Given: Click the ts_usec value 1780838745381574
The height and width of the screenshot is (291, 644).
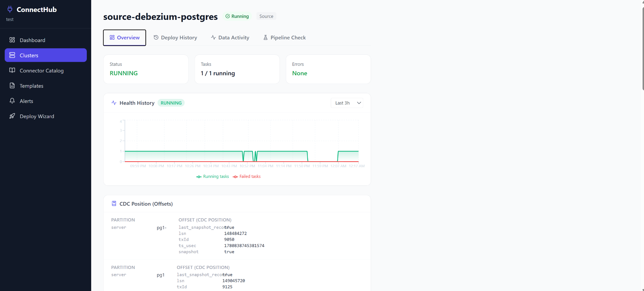Looking at the screenshot, I should 244,246.
